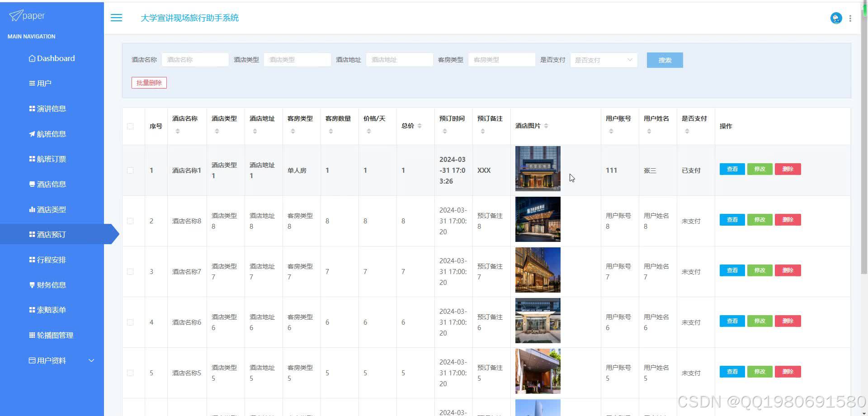Sort by the 用户账号 column arrows

(611, 131)
